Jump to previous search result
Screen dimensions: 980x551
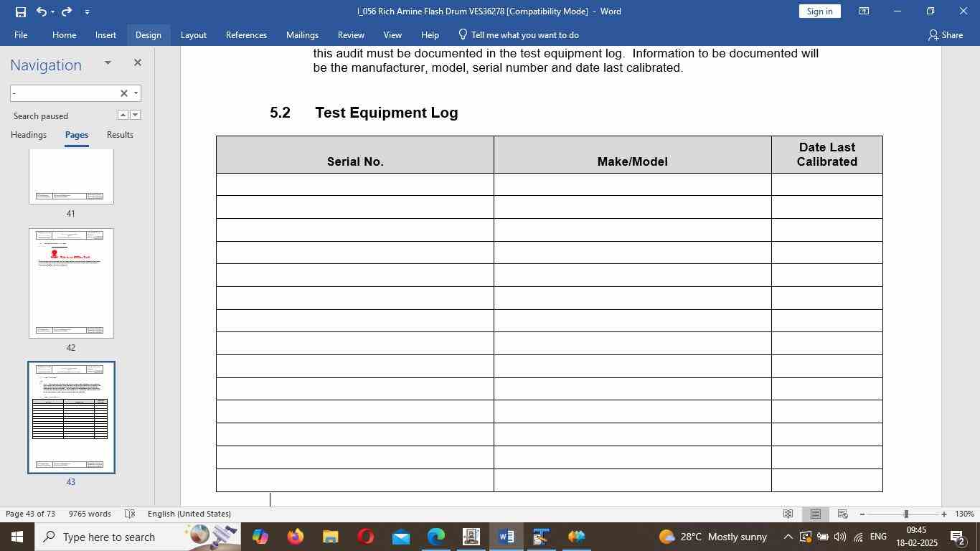(123, 115)
